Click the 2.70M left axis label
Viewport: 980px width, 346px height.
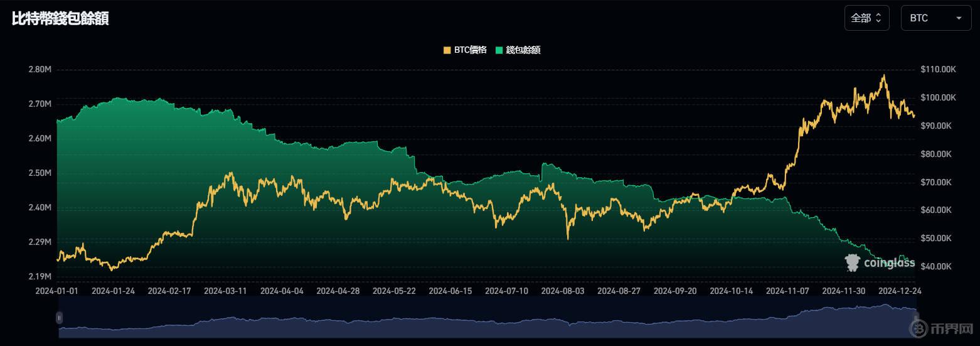pyautogui.click(x=40, y=104)
